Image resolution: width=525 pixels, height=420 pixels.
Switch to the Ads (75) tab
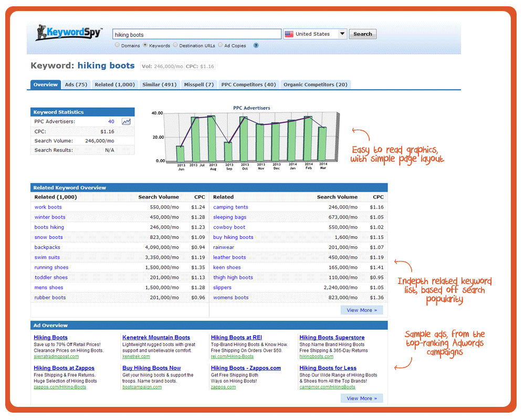click(76, 85)
